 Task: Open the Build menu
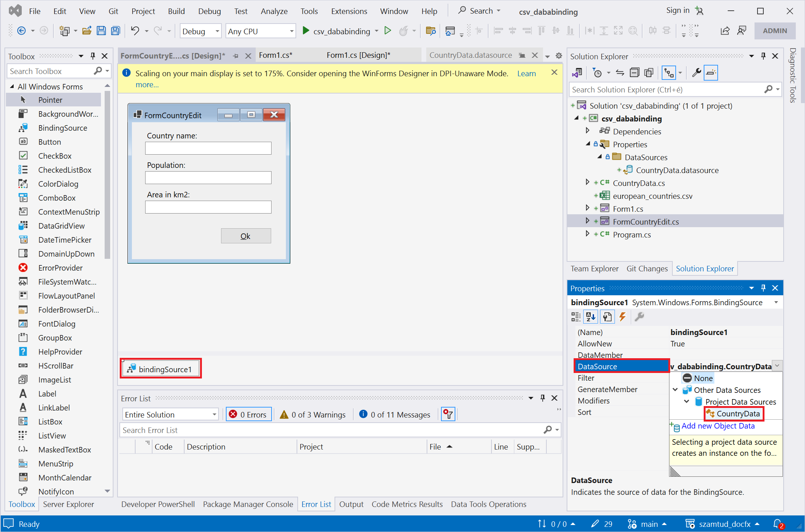176,11
